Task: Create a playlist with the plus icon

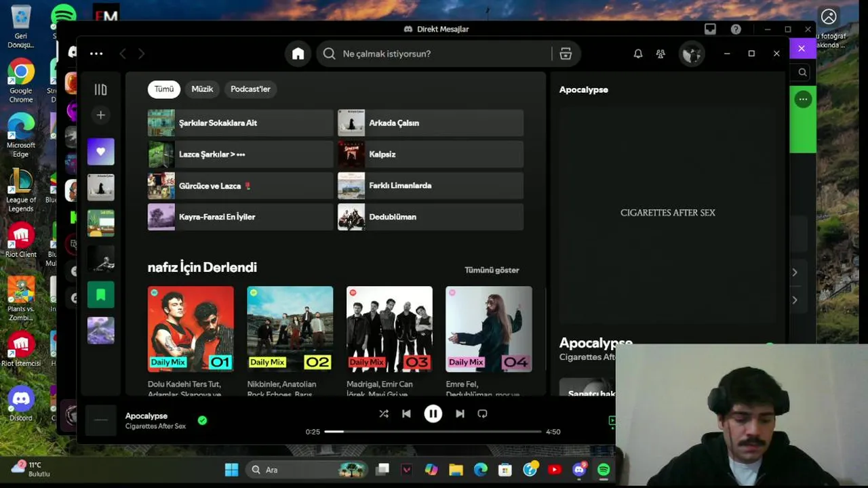Action: [100, 115]
